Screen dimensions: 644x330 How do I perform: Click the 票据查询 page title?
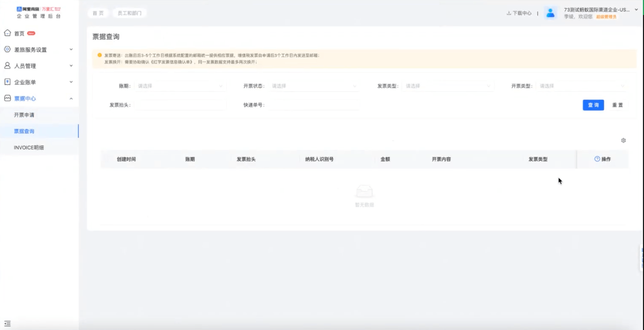pos(106,37)
